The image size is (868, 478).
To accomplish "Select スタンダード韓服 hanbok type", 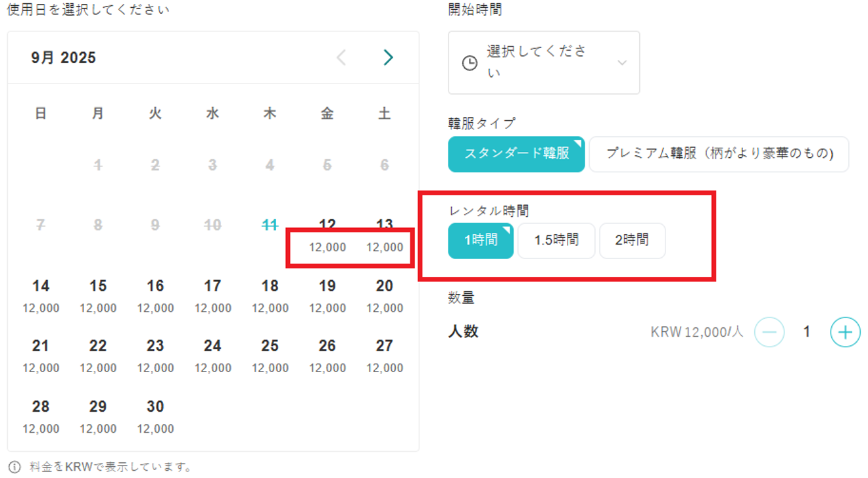I will 516,154.
